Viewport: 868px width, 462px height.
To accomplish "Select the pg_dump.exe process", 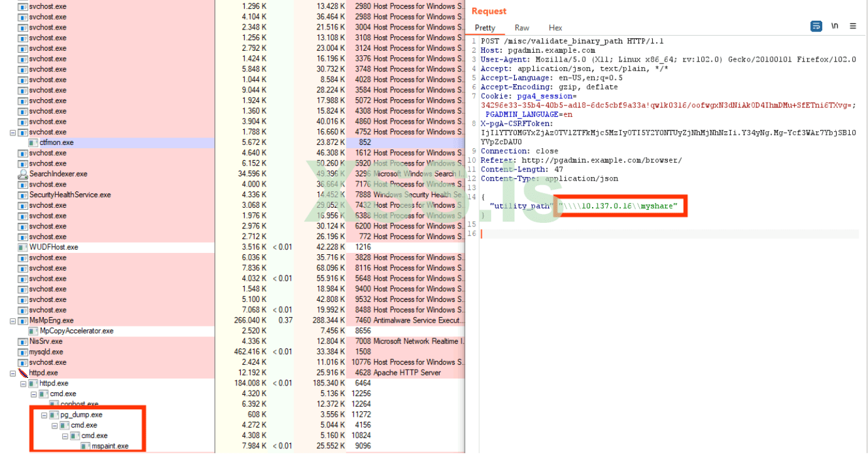I will coord(81,415).
